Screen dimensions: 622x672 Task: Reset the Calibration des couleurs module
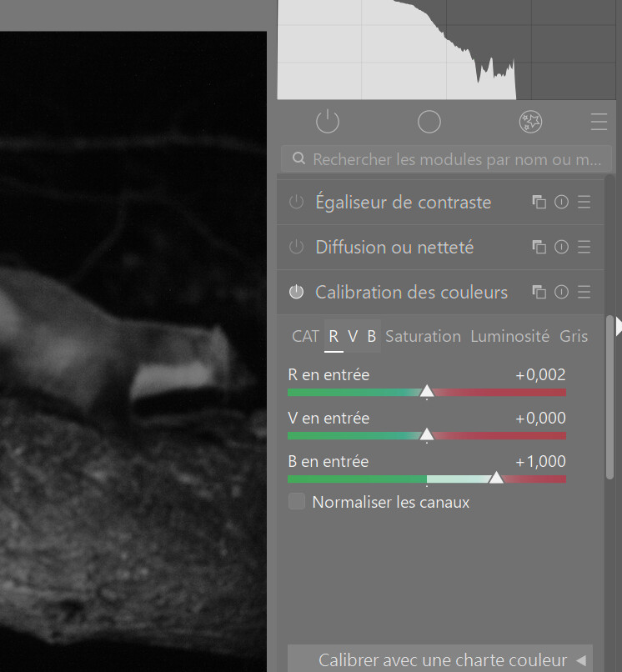point(561,292)
